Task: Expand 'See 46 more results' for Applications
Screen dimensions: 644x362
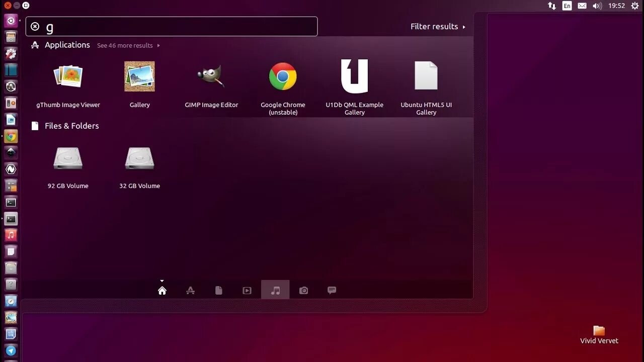Action: [128, 45]
